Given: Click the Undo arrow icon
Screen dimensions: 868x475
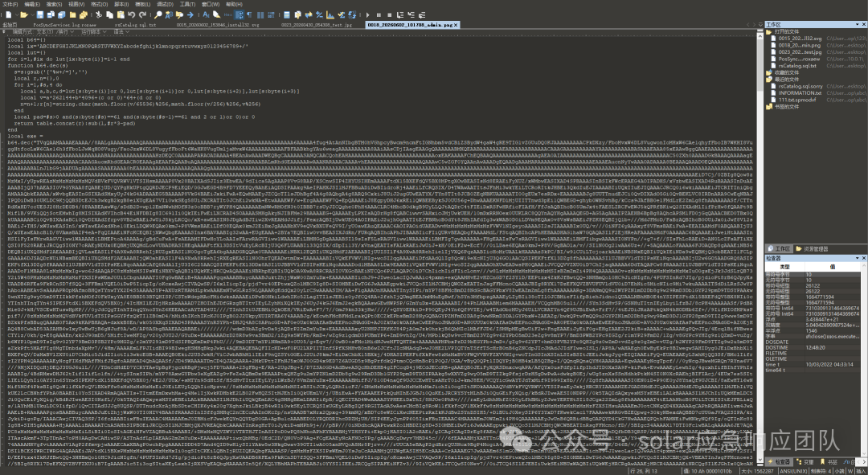Looking at the screenshot, I should point(131,15).
